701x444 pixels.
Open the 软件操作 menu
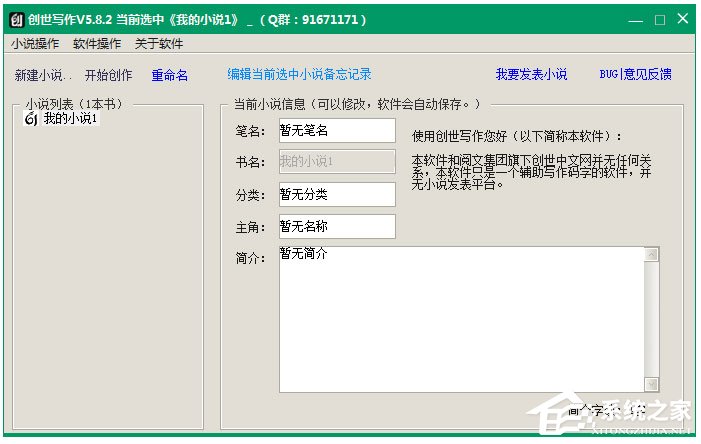click(x=97, y=44)
